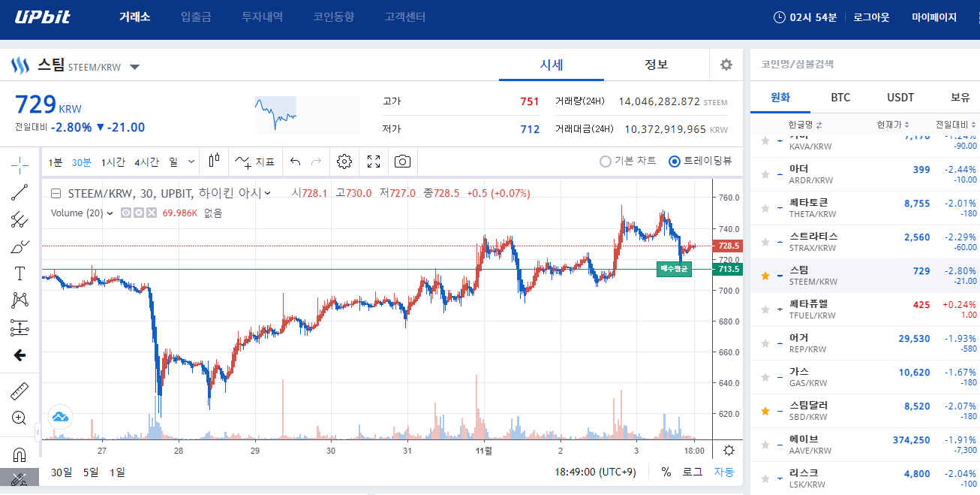This screenshot has width=980, height=495.
Task: Open the 고객센터 menu
Action: coord(405,17)
